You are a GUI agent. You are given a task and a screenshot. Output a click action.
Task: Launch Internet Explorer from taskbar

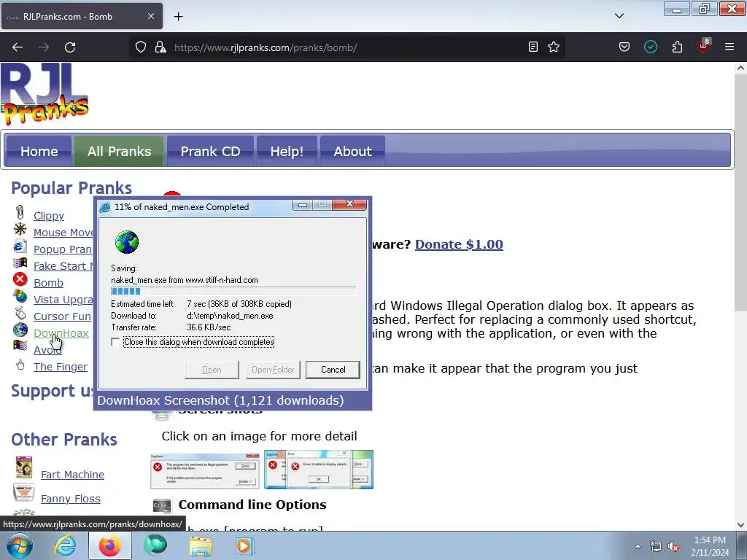(x=65, y=545)
